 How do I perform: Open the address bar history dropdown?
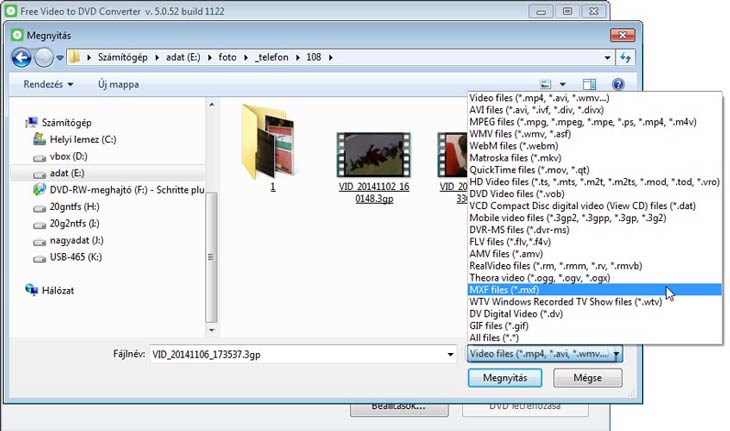[x=607, y=58]
